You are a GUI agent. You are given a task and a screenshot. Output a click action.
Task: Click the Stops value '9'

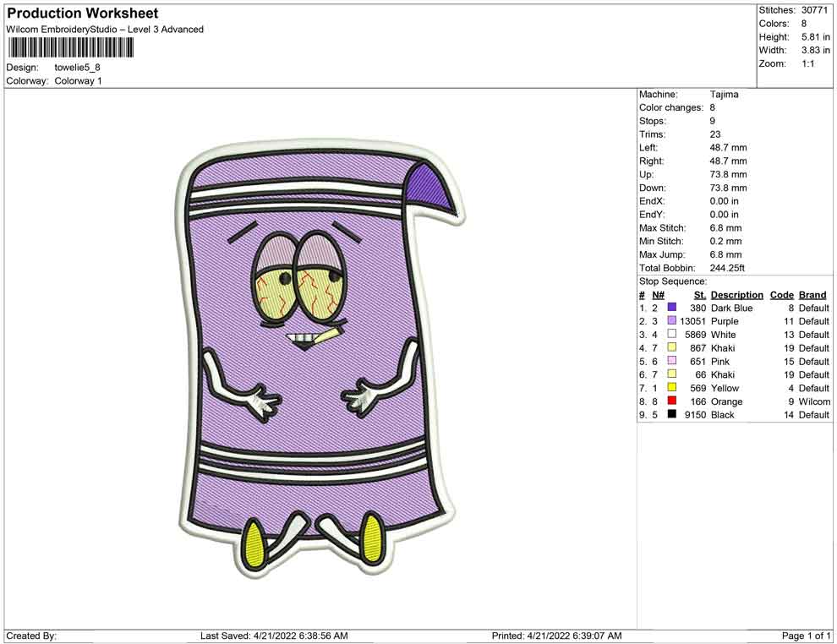point(712,121)
